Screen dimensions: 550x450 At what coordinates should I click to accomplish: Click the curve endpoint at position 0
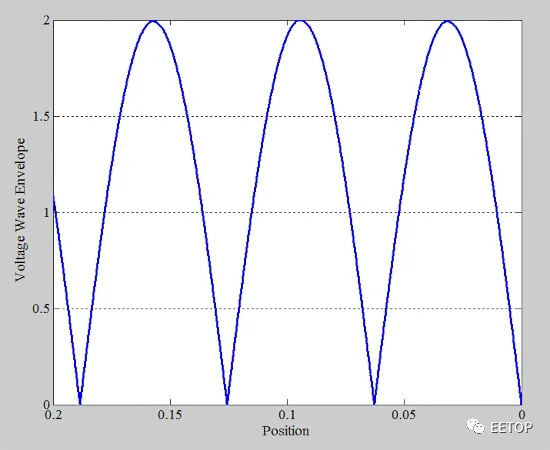(521, 402)
